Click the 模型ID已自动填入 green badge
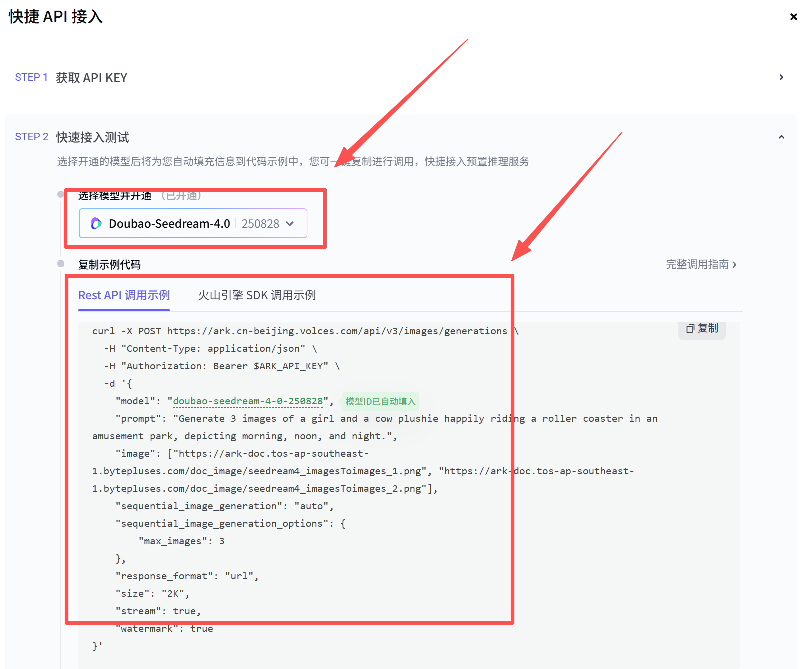The height and width of the screenshot is (669, 812). 380,401
